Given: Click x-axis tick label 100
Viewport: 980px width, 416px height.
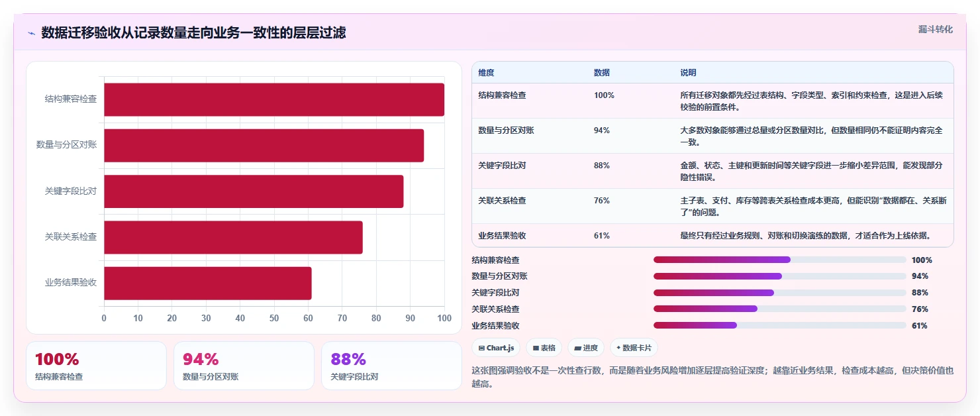Looking at the screenshot, I should [444, 318].
